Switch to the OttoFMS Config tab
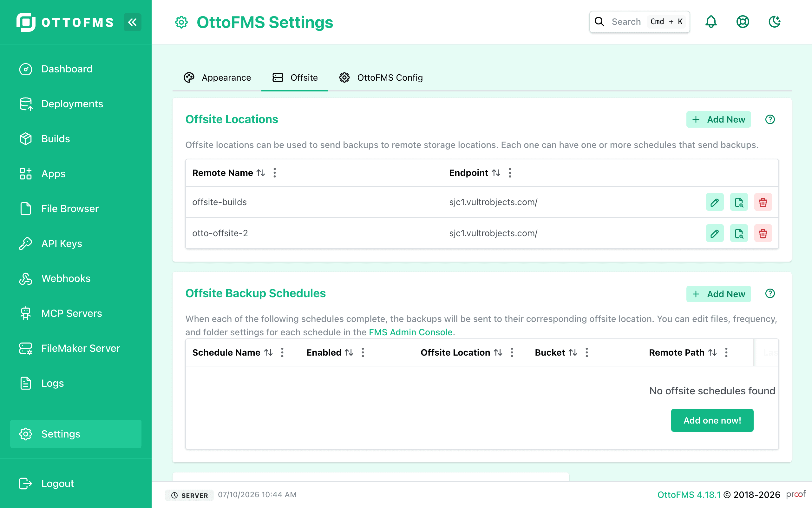The image size is (812, 508). 381,77
